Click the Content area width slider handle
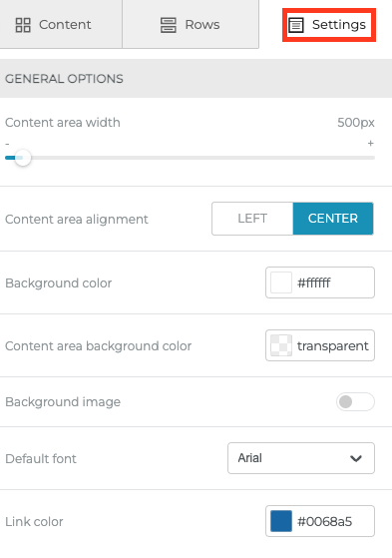The width and height of the screenshot is (392, 558). (23, 158)
